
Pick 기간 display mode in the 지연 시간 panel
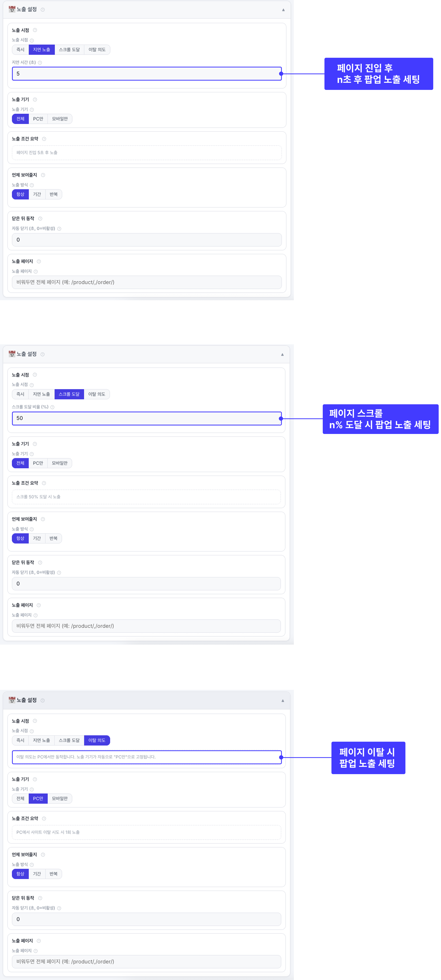coord(37,194)
